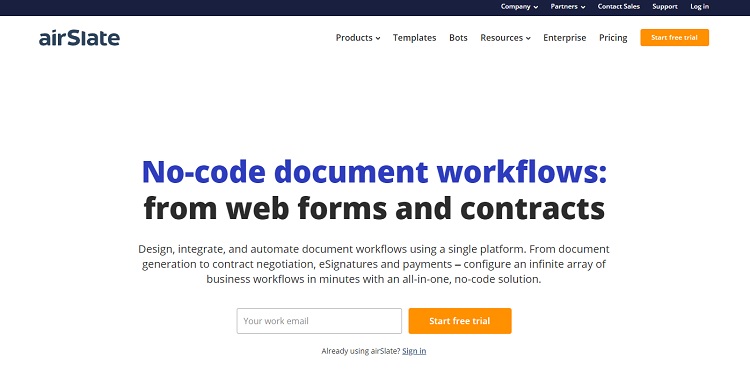Click the No-code document workflows heading
750x387 pixels.
pyautogui.click(x=375, y=172)
